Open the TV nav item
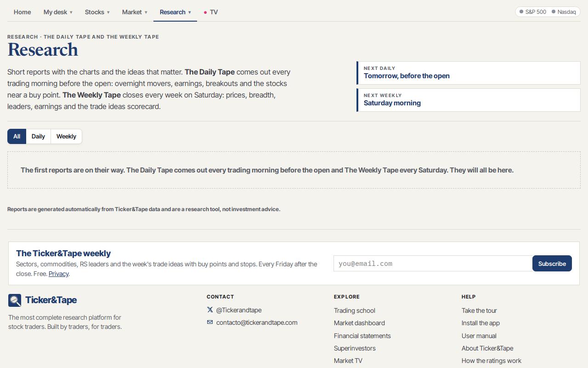 [x=211, y=12]
